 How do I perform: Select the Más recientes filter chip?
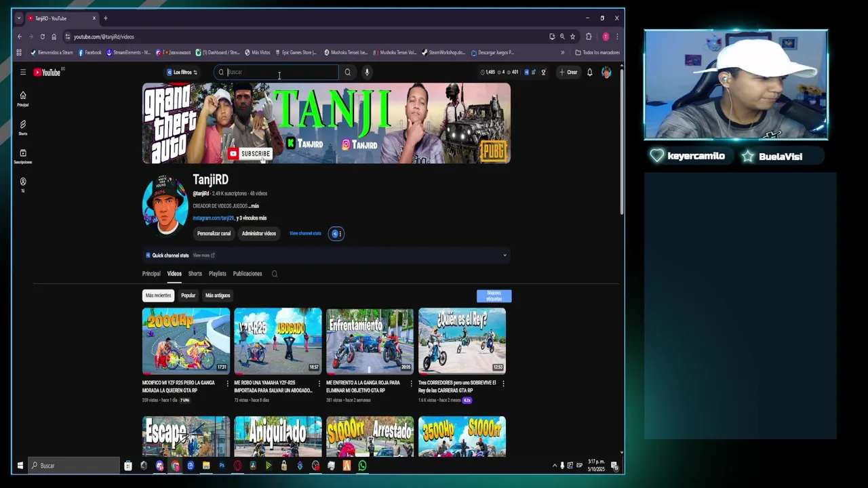click(x=158, y=296)
